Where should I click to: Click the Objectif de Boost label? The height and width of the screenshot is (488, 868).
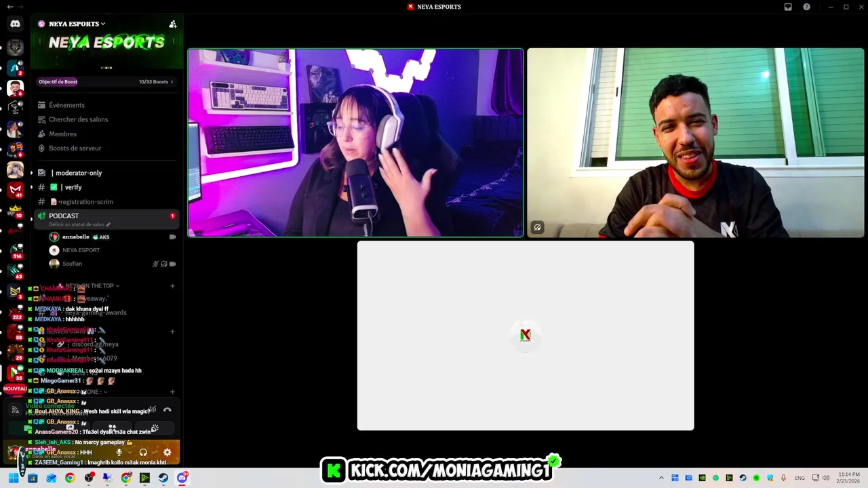(58, 82)
